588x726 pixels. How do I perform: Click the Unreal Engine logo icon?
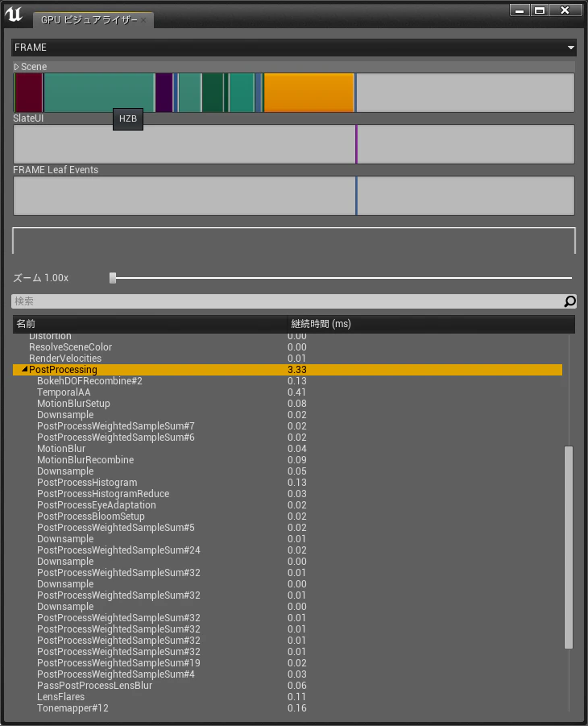[14, 14]
